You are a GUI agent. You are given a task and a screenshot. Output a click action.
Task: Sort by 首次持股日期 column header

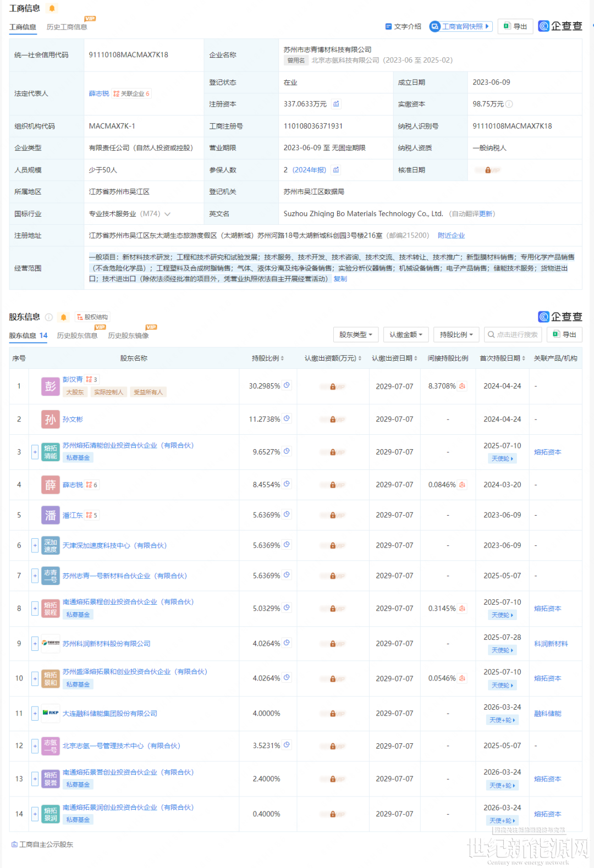click(502, 358)
